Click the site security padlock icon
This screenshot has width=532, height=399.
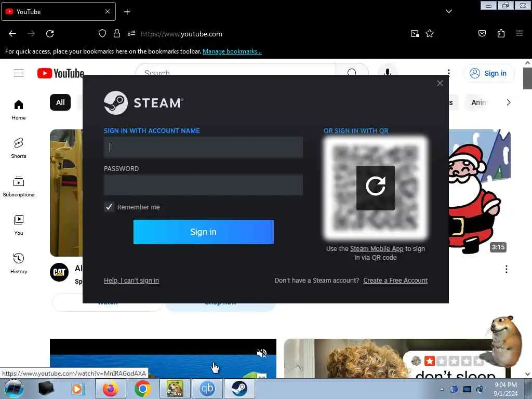click(x=117, y=34)
